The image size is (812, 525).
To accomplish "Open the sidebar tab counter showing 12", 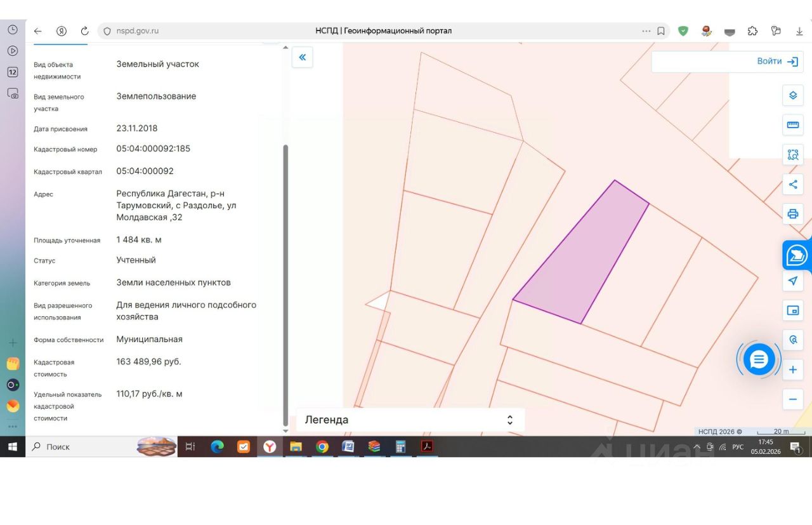I will 13,72.
